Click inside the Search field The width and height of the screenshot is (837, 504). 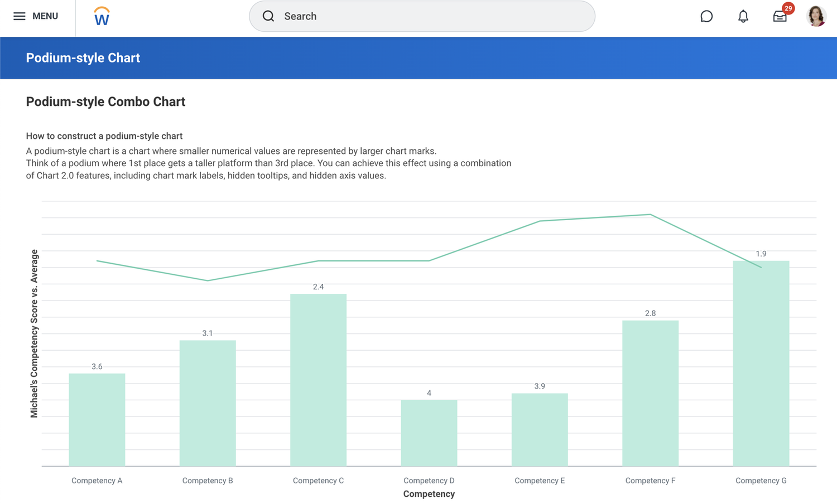coord(391,16)
